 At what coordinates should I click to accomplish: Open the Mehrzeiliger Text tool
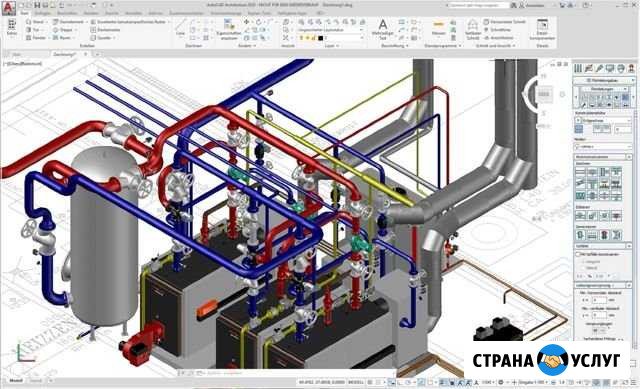[382, 29]
